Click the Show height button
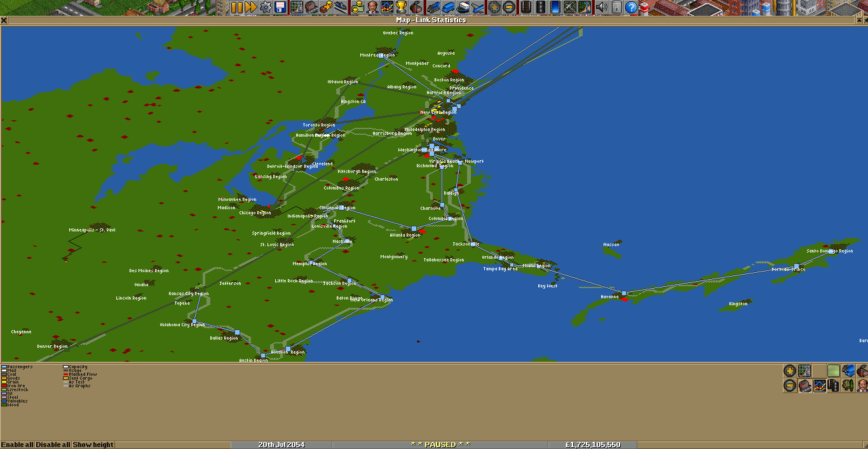The image size is (868, 449). [x=93, y=445]
